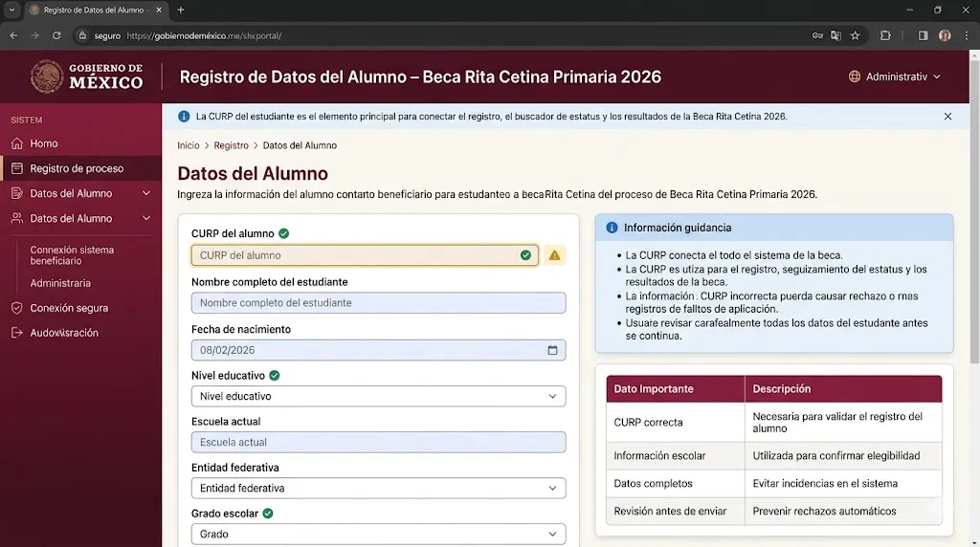This screenshot has height=547, width=980.
Task: Select the Datos completos table cell
Action: coord(676,483)
